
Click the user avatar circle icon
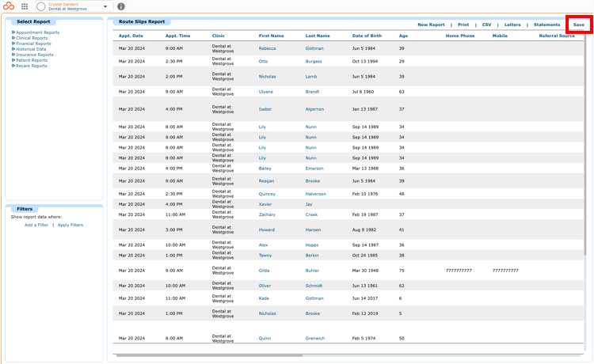(41, 6)
